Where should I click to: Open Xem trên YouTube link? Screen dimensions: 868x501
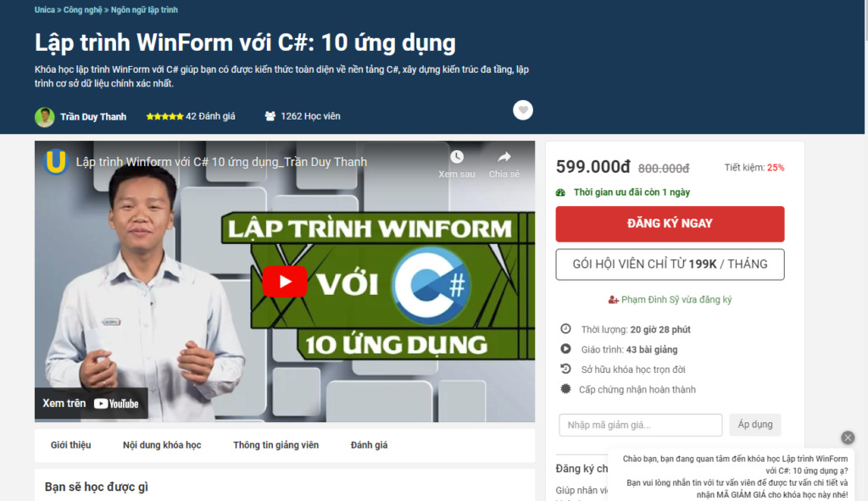tap(91, 404)
